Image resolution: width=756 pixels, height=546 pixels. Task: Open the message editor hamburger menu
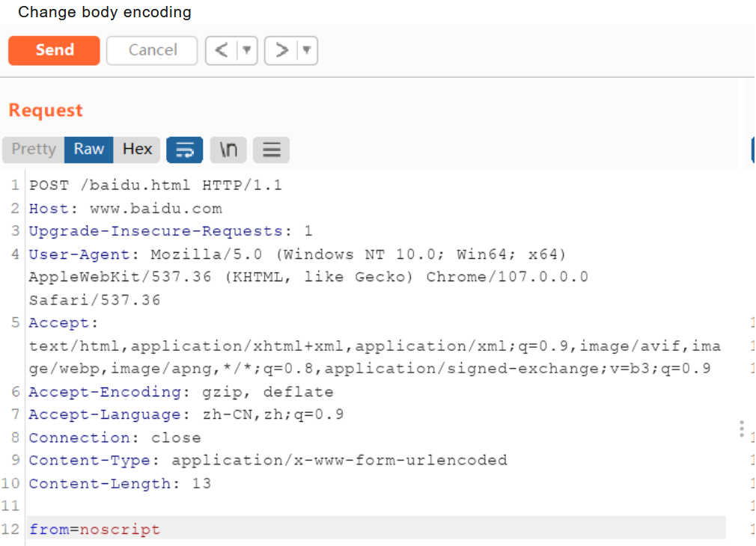pyautogui.click(x=272, y=150)
